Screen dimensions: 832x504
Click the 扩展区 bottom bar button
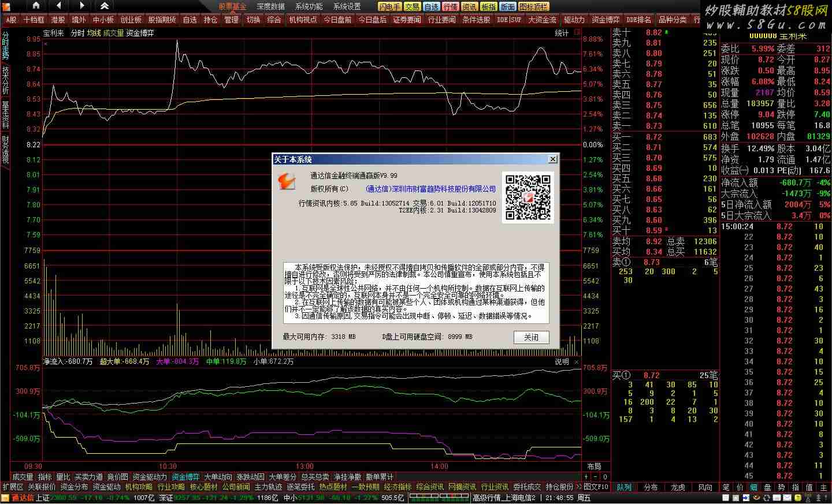13,487
